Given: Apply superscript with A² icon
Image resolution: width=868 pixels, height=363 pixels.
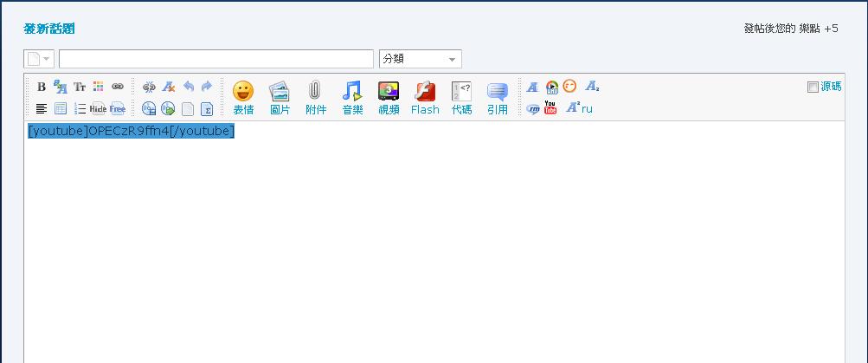Looking at the screenshot, I should click(573, 108).
